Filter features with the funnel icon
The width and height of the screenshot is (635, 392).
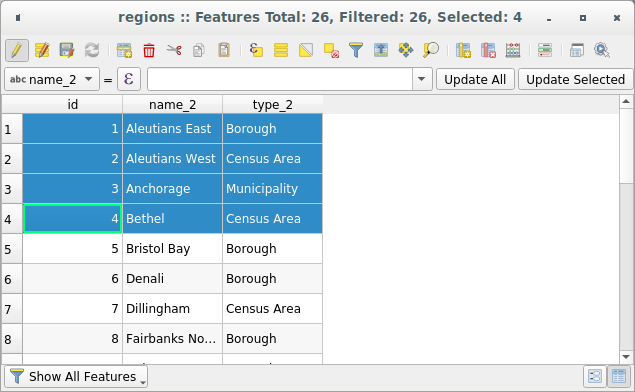[356, 51]
